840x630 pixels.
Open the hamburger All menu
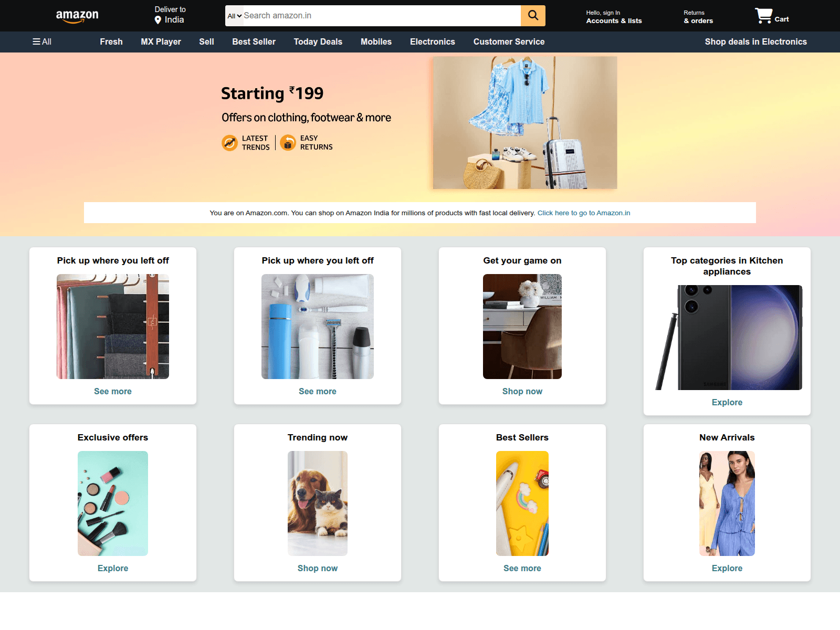coord(42,42)
